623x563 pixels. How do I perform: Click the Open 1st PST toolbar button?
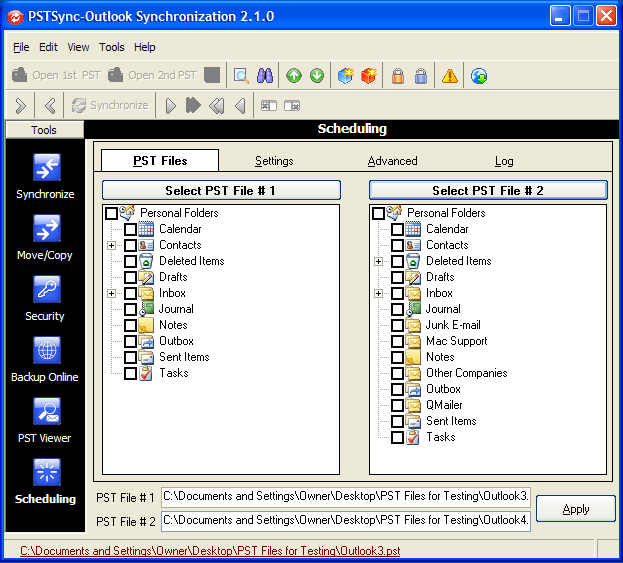tap(56, 75)
